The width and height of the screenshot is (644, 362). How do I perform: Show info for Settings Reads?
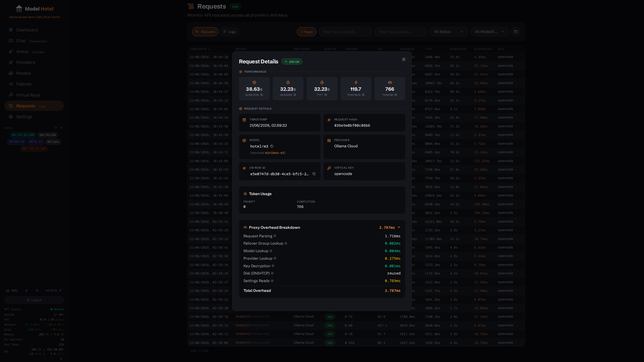(x=272, y=281)
